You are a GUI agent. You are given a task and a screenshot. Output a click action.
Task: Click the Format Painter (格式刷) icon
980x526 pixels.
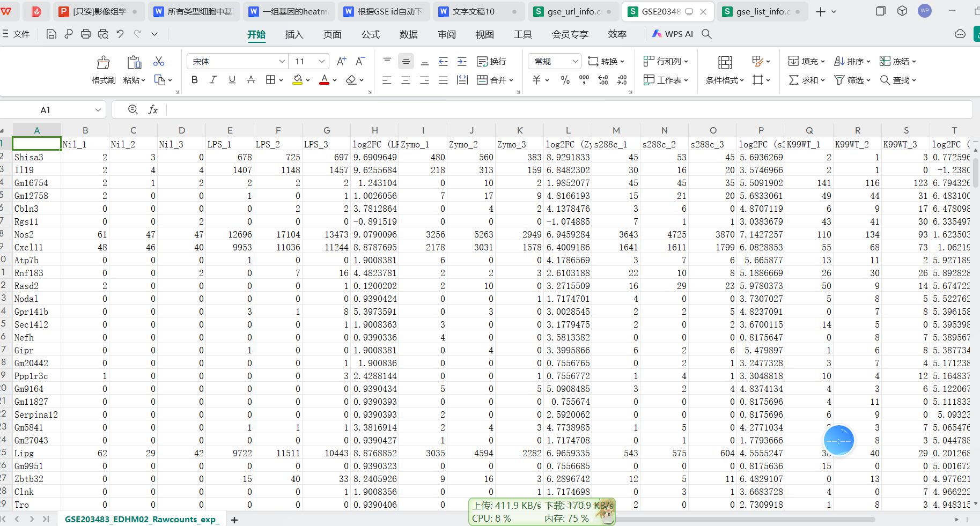(x=103, y=63)
